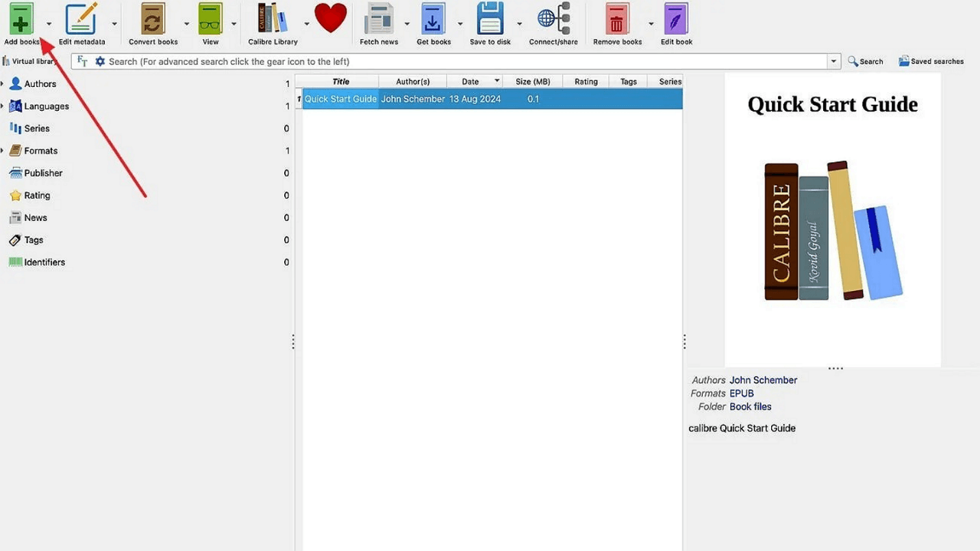Image resolution: width=980 pixels, height=551 pixels.
Task: Click the full text search FT icon
Action: (82, 61)
